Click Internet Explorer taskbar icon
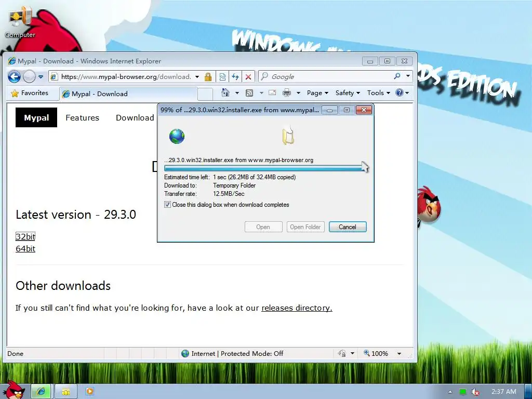 tap(41, 391)
